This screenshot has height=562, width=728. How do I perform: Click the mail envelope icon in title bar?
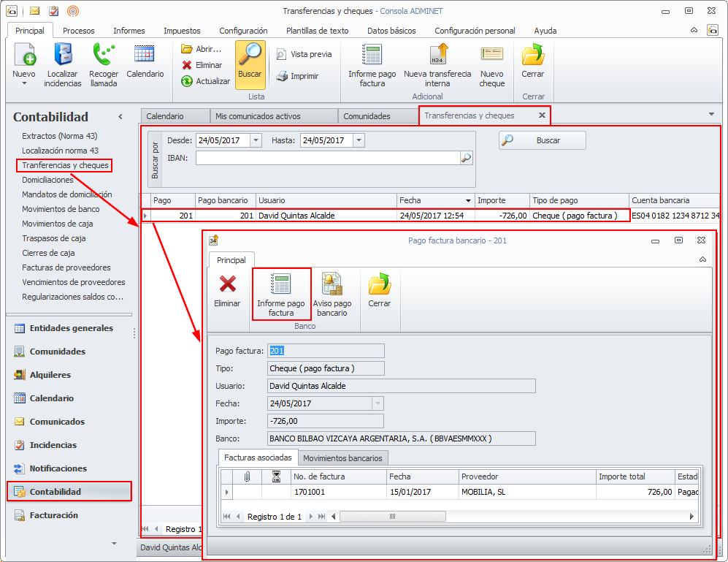pyautogui.click(x=35, y=11)
